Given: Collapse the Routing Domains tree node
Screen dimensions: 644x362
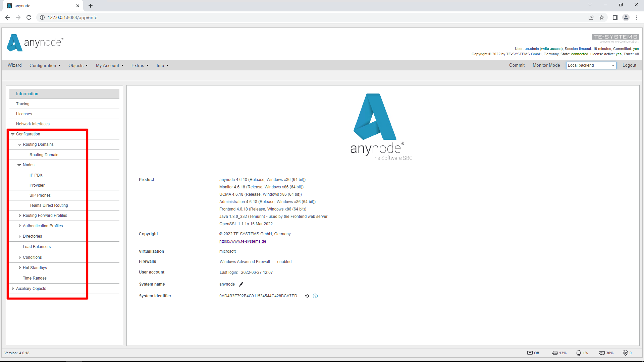Looking at the screenshot, I should 19,144.
